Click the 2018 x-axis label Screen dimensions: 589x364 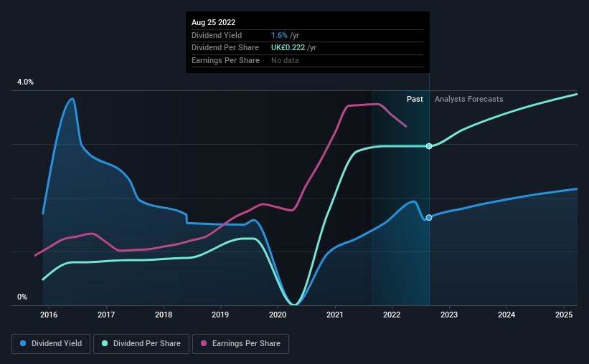coord(164,315)
